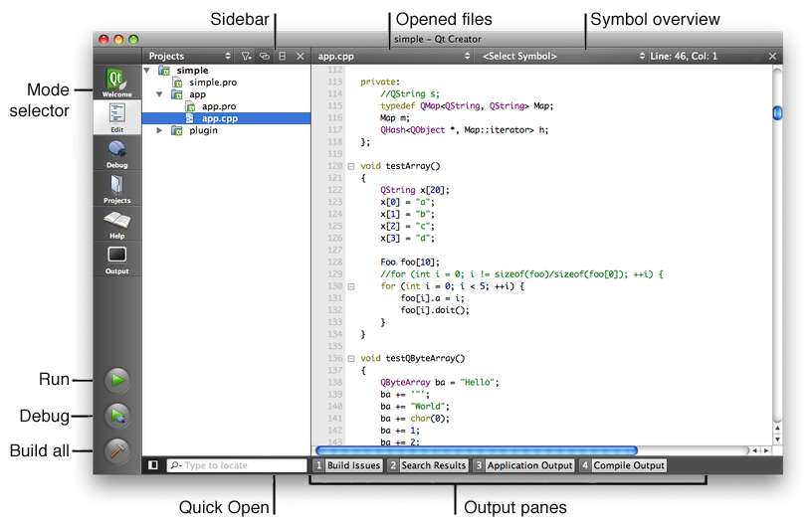This screenshot has width=812, height=529.
Task: Click the horizontal scrollbar thumb
Action: coord(477,450)
